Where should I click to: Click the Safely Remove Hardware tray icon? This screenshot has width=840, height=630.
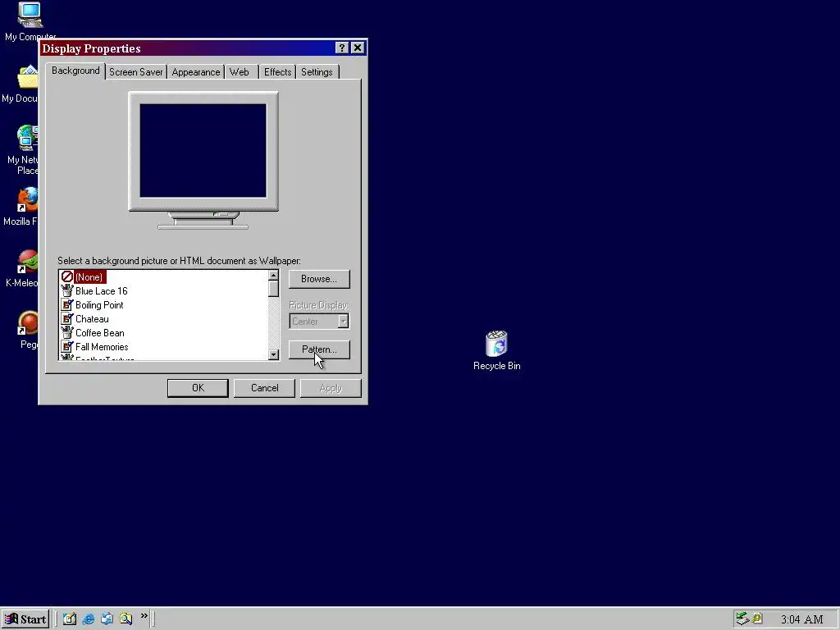point(742,619)
